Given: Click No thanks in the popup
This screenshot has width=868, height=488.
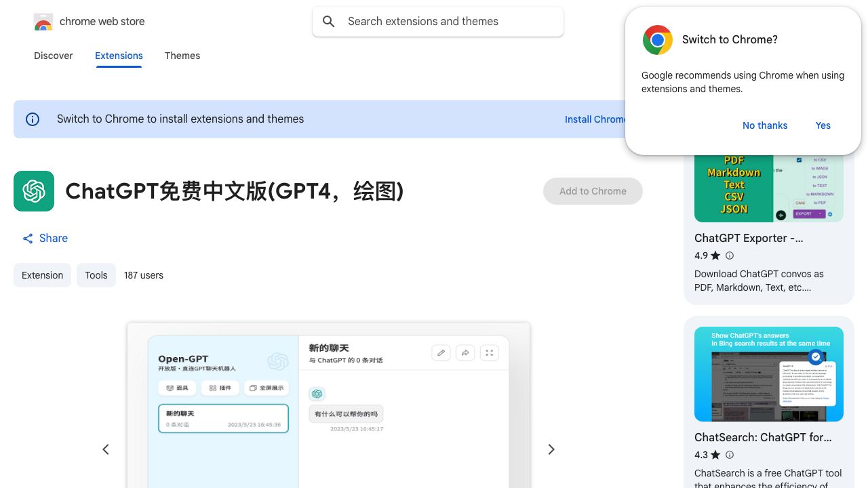Looking at the screenshot, I should tap(765, 125).
